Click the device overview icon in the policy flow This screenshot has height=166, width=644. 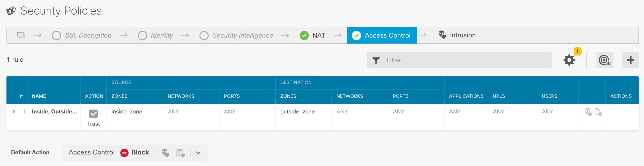(x=21, y=35)
